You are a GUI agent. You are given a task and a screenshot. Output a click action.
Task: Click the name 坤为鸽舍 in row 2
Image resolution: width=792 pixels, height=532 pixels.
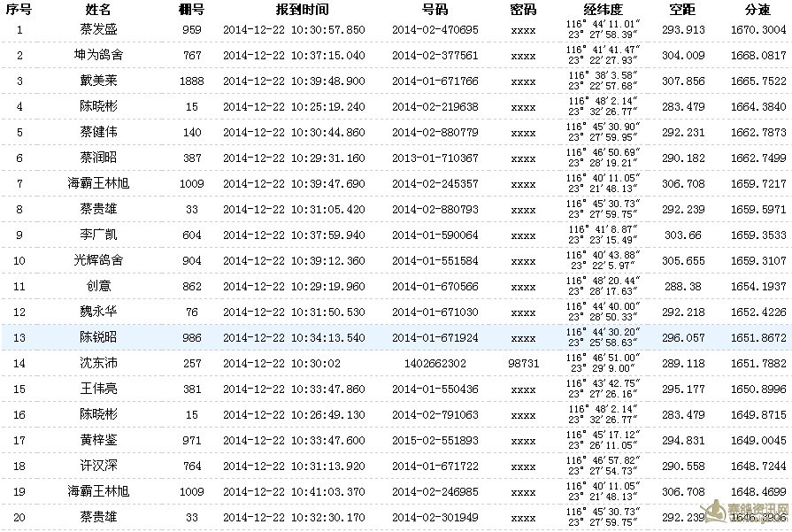[98, 55]
